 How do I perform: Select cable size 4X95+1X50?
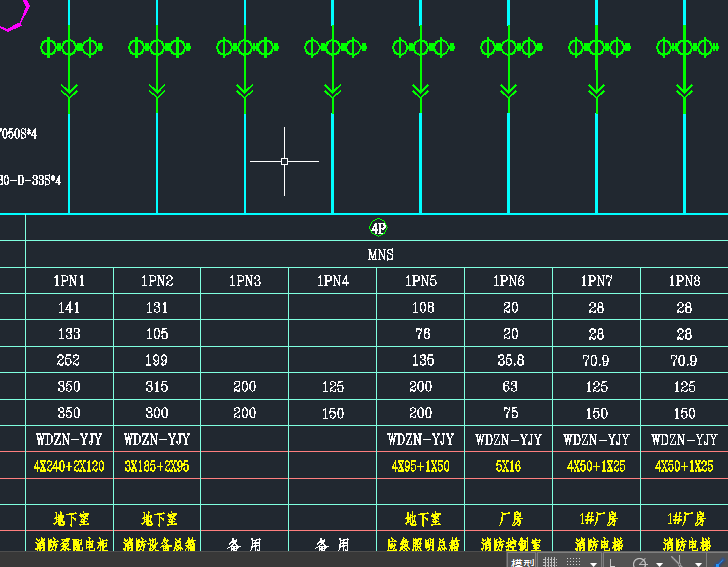(421, 466)
